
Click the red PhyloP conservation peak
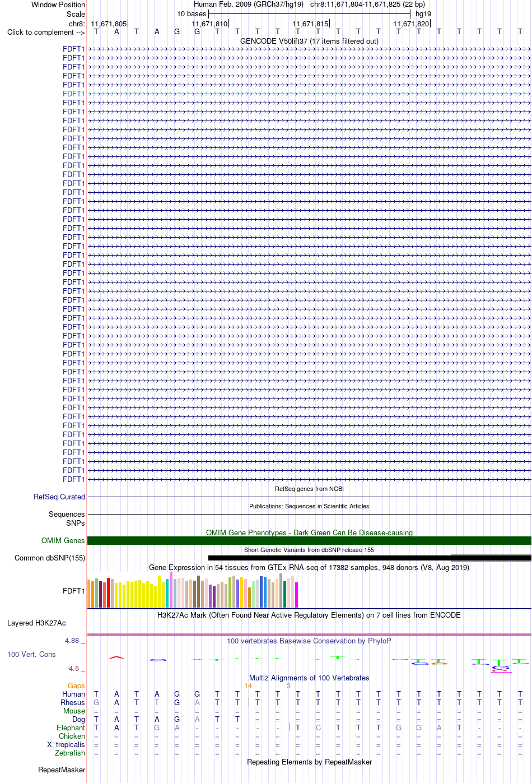(116, 657)
